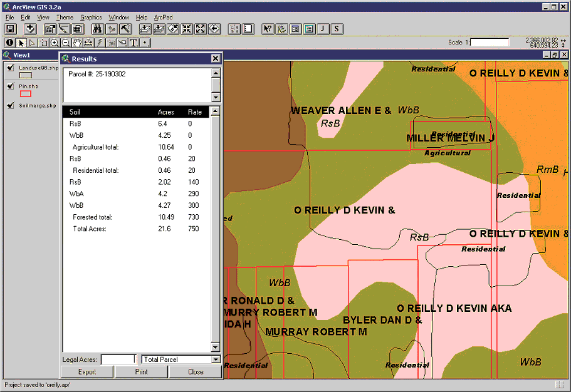
Task: Toggle visibility of Pin.shp theme
Action: tap(10, 86)
